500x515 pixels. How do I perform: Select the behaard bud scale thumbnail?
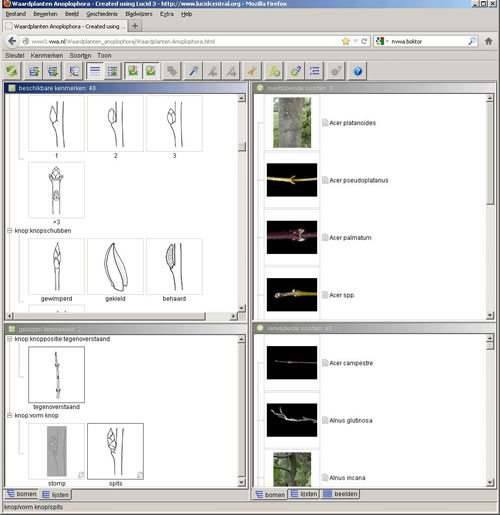pos(174,266)
